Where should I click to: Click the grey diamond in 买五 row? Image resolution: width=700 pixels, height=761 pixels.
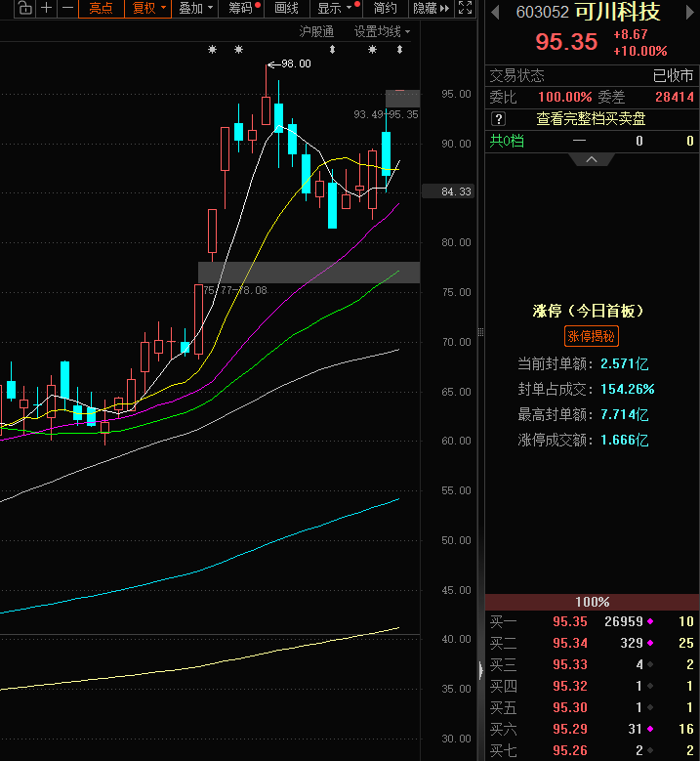point(650,707)
